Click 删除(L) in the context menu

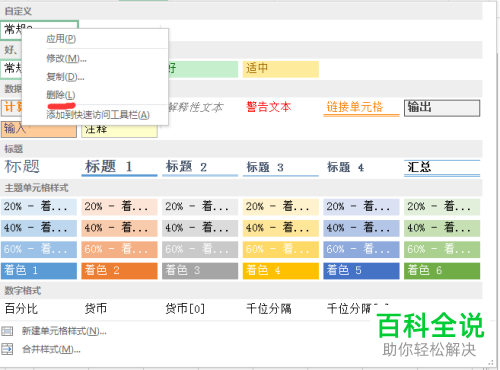click(95, 95)
